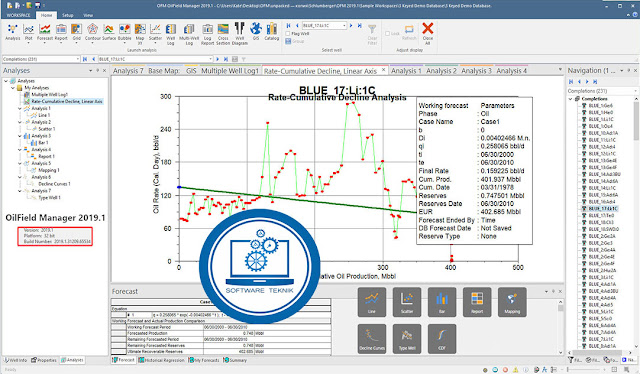Open the Properties panel tab
Screen dimensions: 640x374
[x=44, y=360]
